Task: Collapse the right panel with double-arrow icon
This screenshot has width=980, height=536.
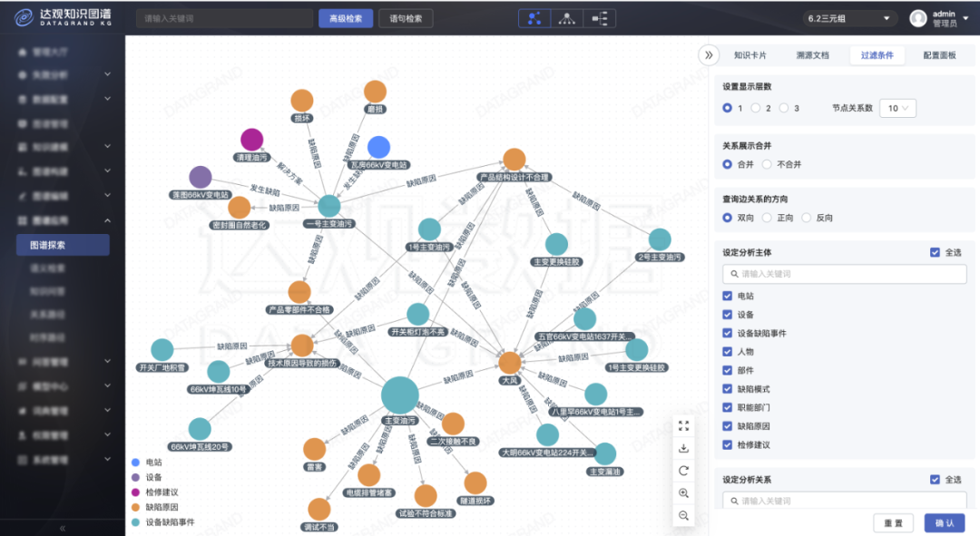Action: point(709,55)
